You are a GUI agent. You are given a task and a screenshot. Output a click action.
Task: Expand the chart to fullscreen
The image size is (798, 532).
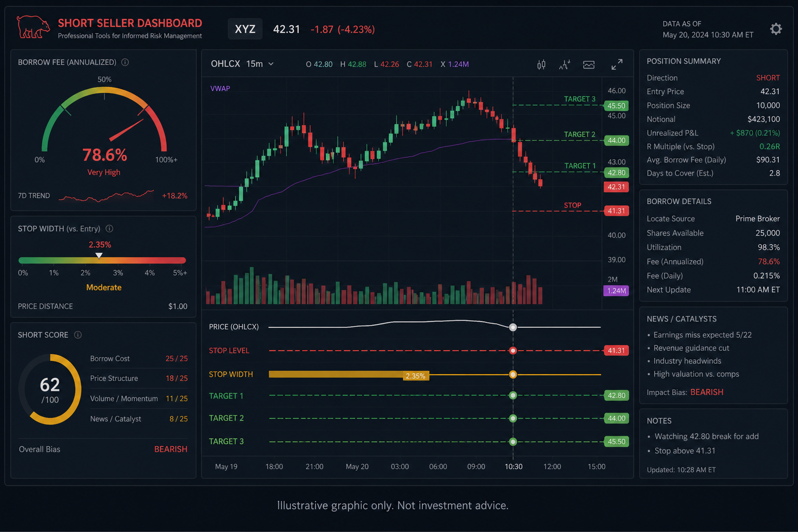pyautogui.click(x=617, y=64)
